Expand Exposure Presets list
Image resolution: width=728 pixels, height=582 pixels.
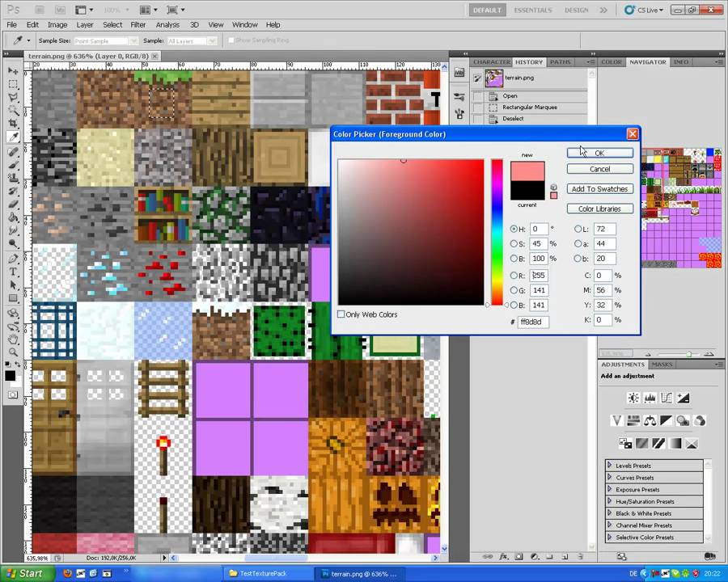(x=608, y=489)
